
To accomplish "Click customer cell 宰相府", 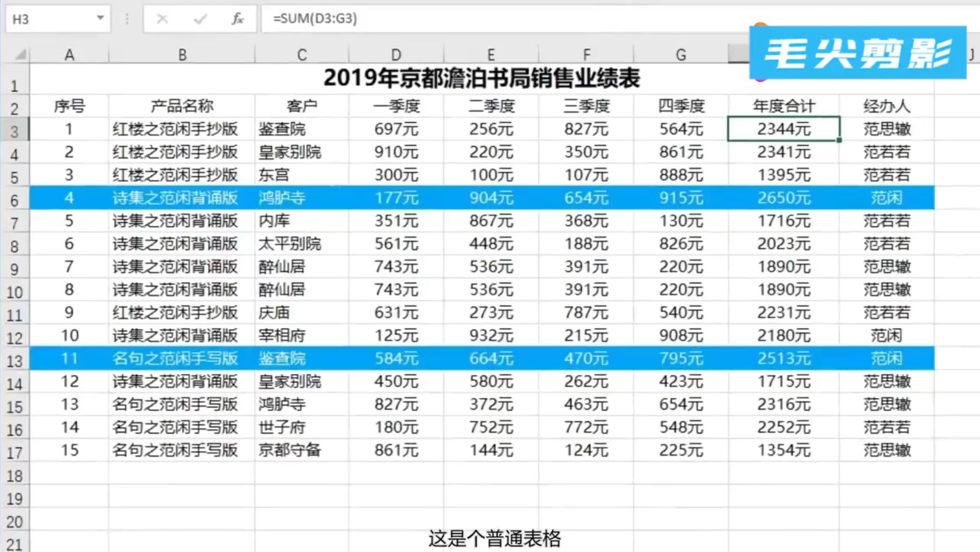I will (302, 335).
